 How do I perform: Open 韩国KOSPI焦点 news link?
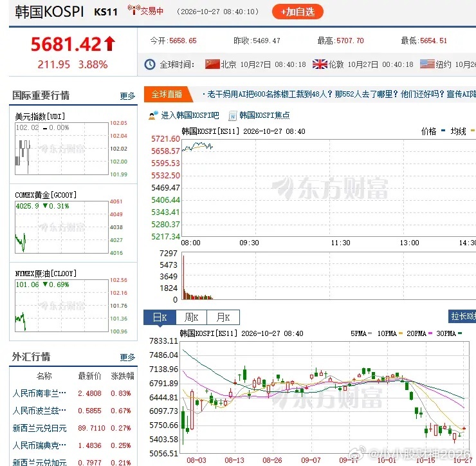(x=264, y=115)
